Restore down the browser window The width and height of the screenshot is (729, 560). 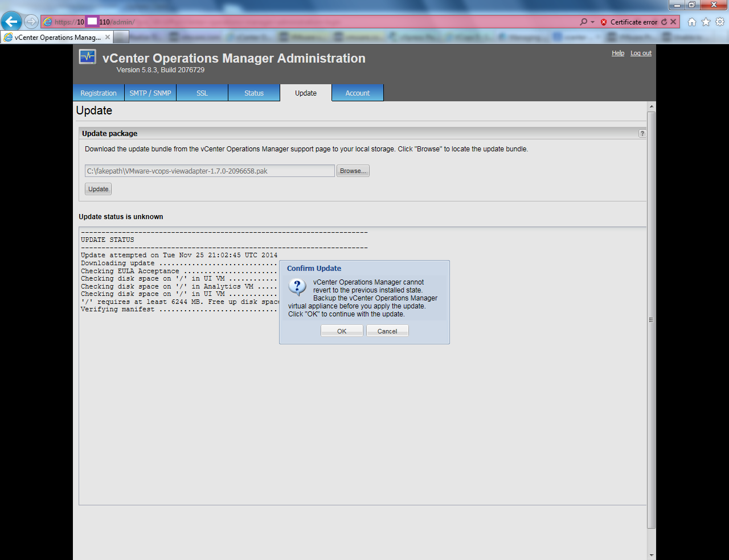click(x=692, y=5)
